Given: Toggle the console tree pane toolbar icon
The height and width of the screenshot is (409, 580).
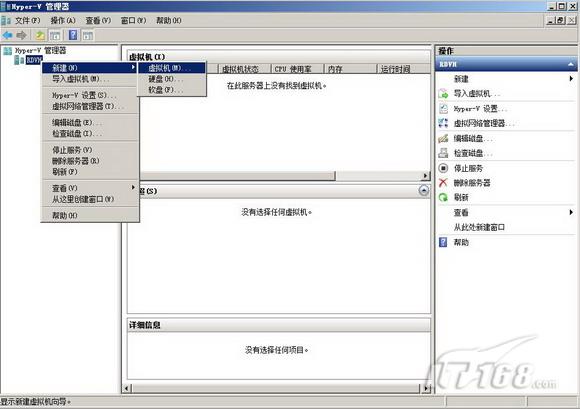Looking at the screenshot, I should (55, 36).
